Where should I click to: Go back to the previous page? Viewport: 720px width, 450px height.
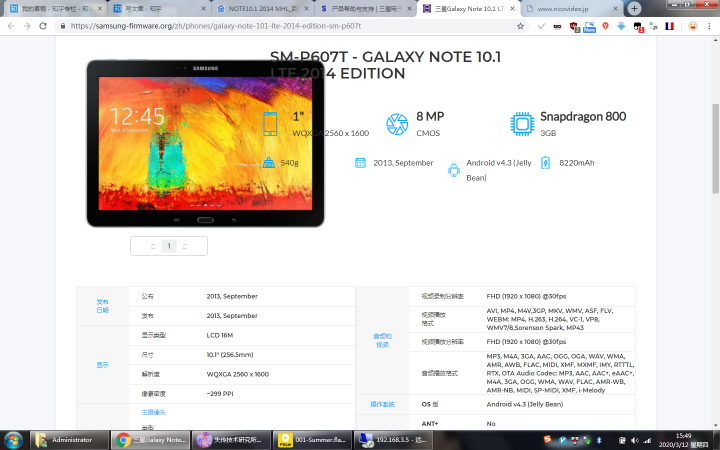(11, 26)
